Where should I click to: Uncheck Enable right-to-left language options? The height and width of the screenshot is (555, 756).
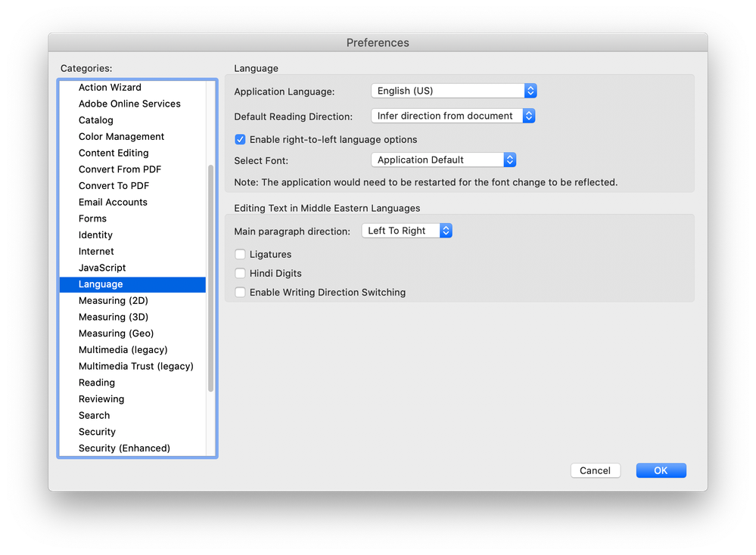(240, 140)
